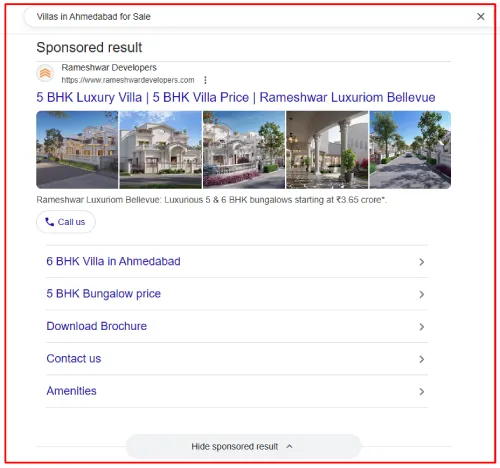Select the first villa image at dusk
The height and width of the screenshot is (468, 500).
coord(77,150)
